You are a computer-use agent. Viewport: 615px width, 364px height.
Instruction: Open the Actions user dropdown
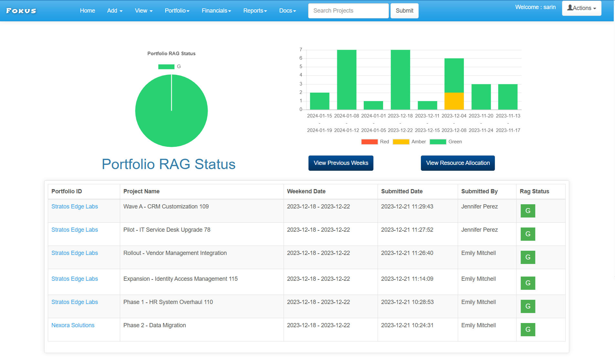coord(581,8)
